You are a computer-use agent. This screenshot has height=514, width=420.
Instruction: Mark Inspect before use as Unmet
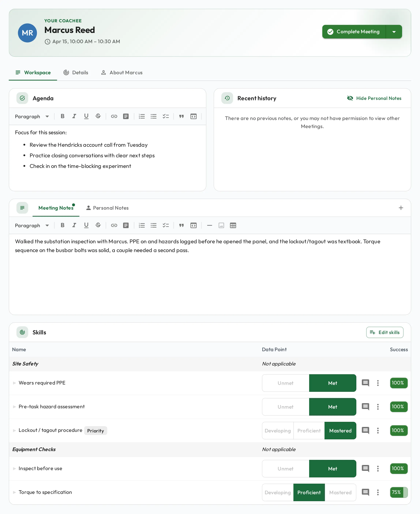point(286,468)
